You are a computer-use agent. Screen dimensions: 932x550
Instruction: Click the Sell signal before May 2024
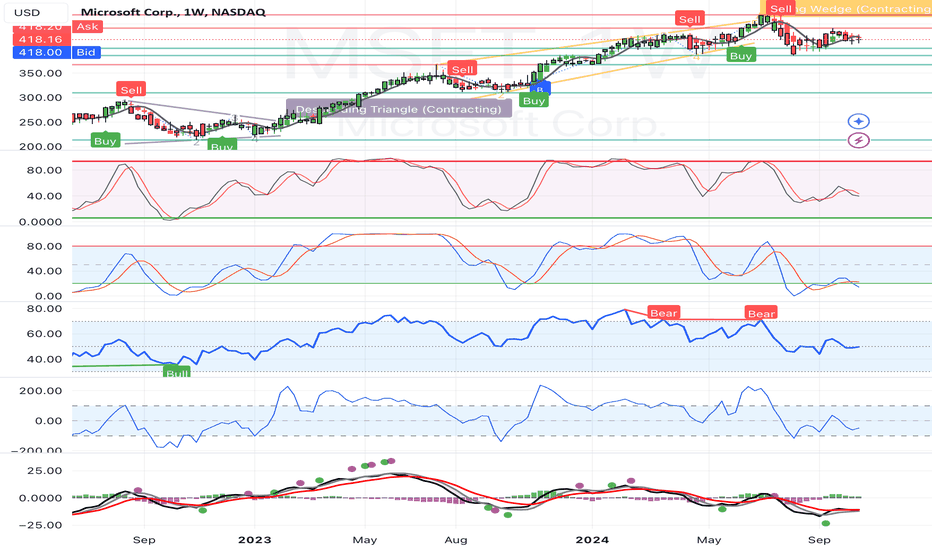(689, 19)
